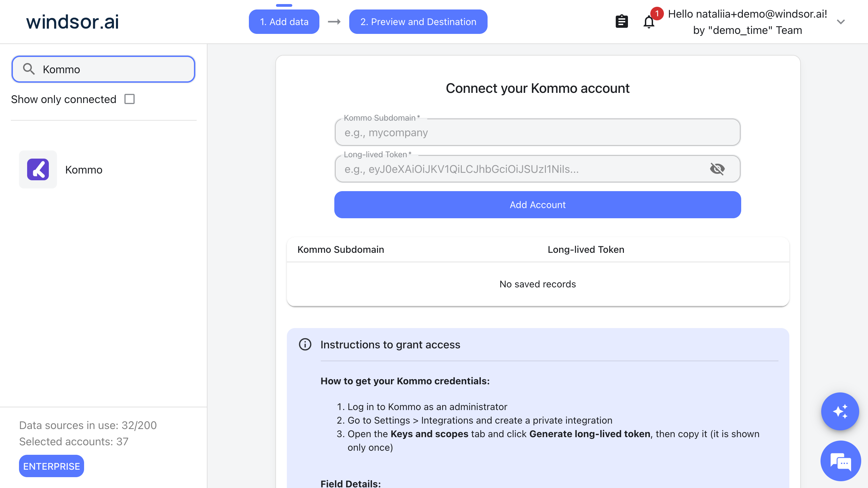Image resolution: width=868 pixels, height=488 pixels.
Task: Check the Show only connected checkbox
Action: (130, 99)
